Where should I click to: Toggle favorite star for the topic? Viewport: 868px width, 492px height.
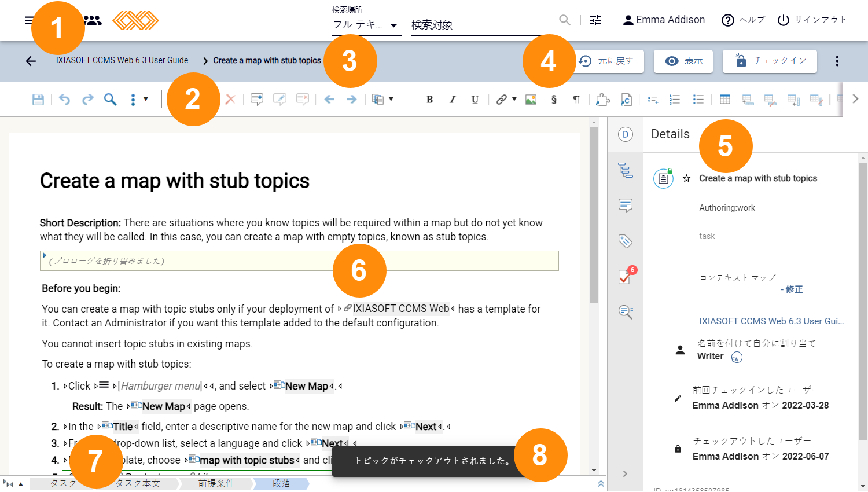pos(687,178)
